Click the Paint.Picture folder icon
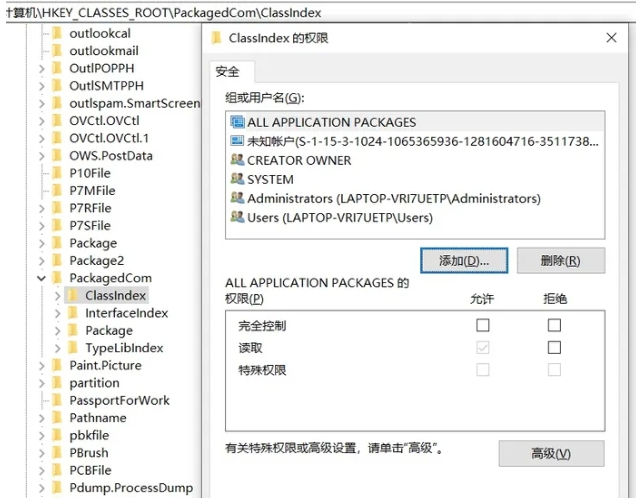Viewport: 636px width, 498px height. (58, 365)
